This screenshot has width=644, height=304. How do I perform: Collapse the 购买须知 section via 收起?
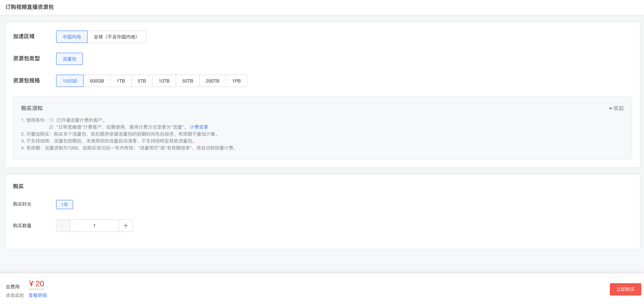point(617,108)
